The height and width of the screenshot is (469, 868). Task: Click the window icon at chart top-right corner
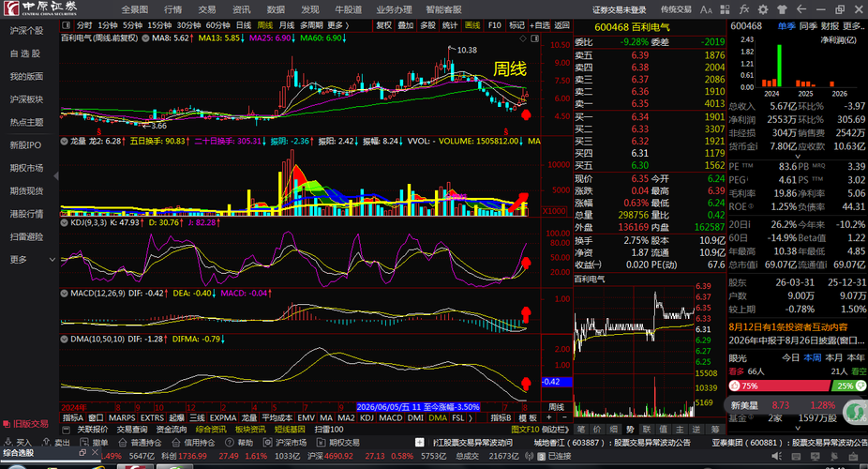tap(534, 38)
